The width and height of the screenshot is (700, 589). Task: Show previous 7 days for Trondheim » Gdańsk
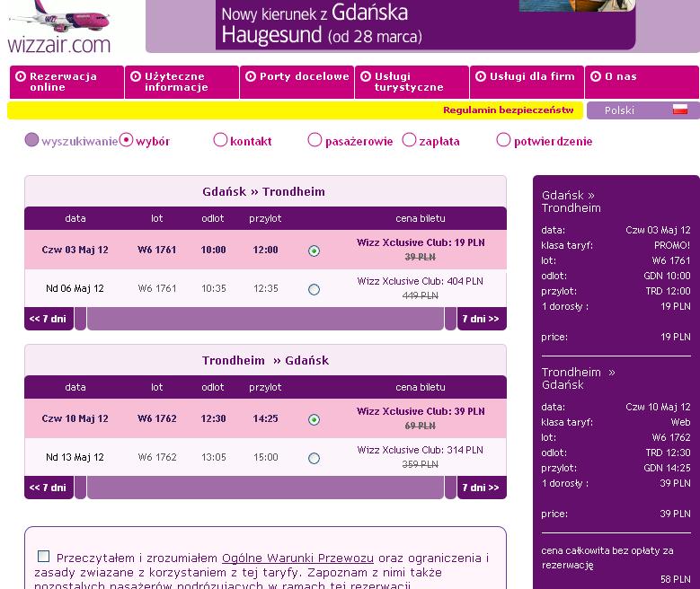[49, 488]
